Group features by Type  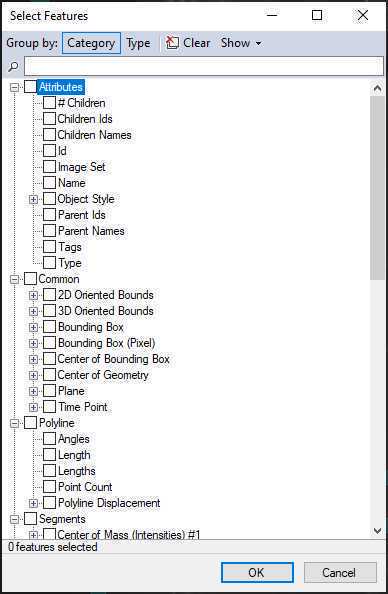point(138,43)
